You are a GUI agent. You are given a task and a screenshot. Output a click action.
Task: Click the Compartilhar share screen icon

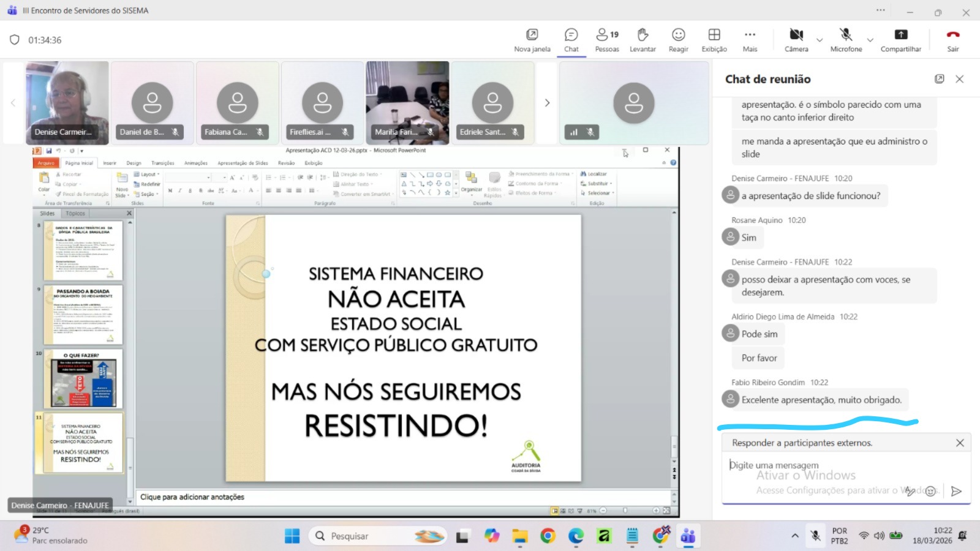click(x=900, y=36)
